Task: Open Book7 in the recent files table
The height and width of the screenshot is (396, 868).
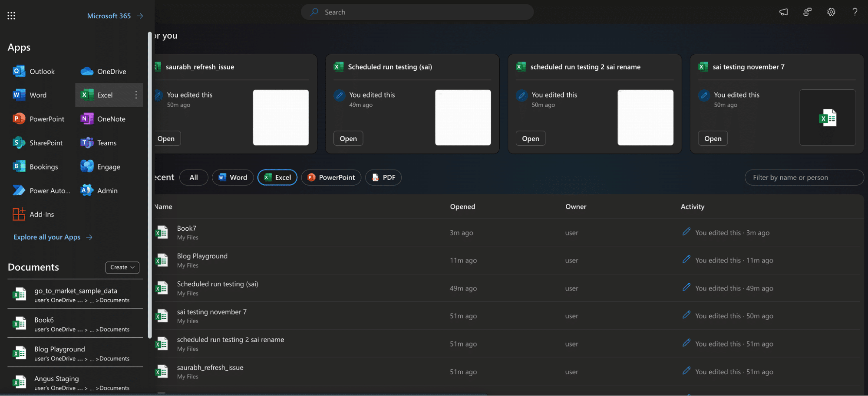Action: click(x=507, y=232)
